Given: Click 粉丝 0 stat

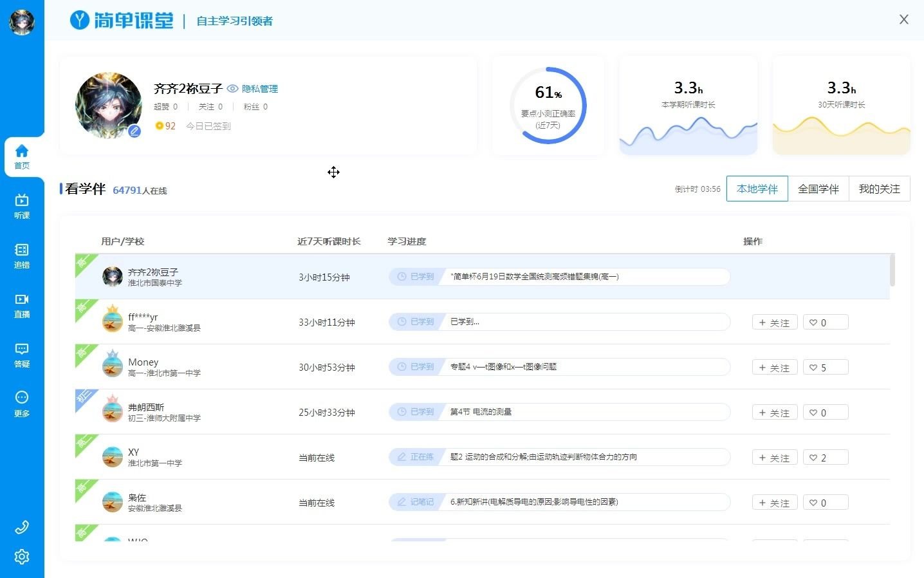Looking at the screenshot, I should [x=256, y=107].
